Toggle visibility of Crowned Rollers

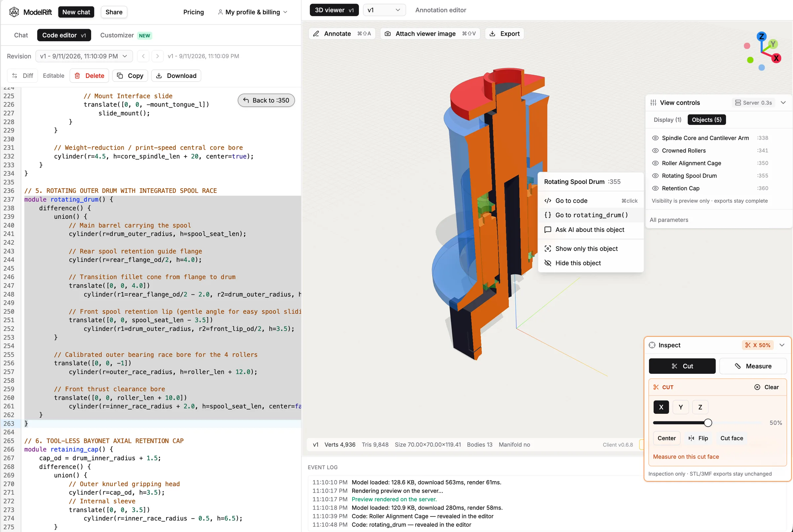pyautogui.click(x=656, y=150)
